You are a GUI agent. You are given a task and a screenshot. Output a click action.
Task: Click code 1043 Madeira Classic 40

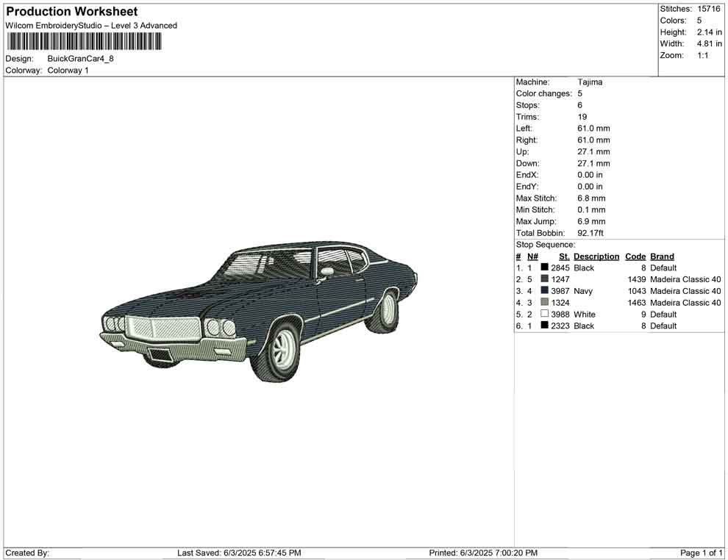[674, 291]
